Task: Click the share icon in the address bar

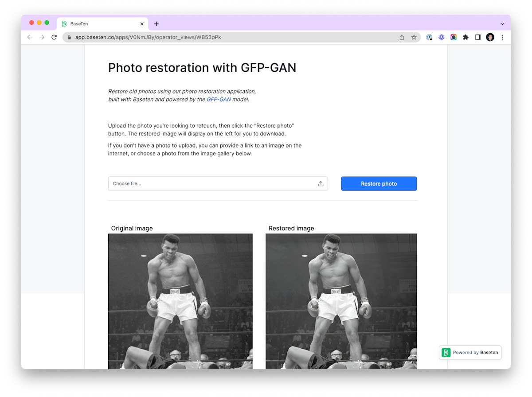Action: tap(402, 37)
